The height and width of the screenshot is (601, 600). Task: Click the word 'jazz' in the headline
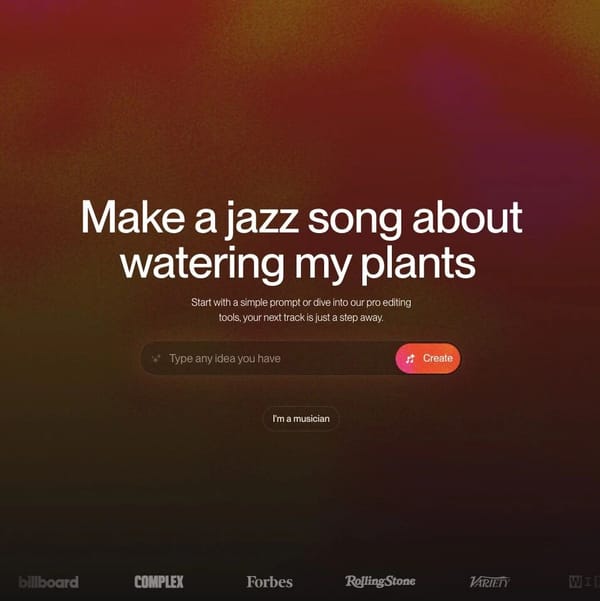click(262, 219)
